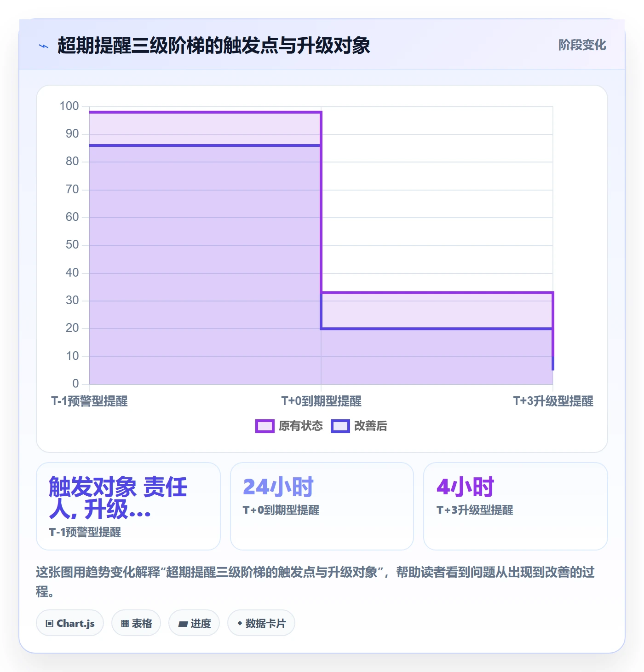Image resolution: width=644 pixels, height=672 pixels.
Task: Click the 改善后 legend label
Action: [x=371, y=426]
